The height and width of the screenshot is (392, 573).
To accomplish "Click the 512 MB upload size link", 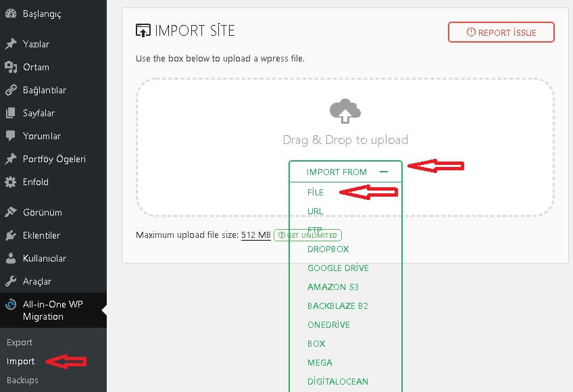I will coord(256,235).
